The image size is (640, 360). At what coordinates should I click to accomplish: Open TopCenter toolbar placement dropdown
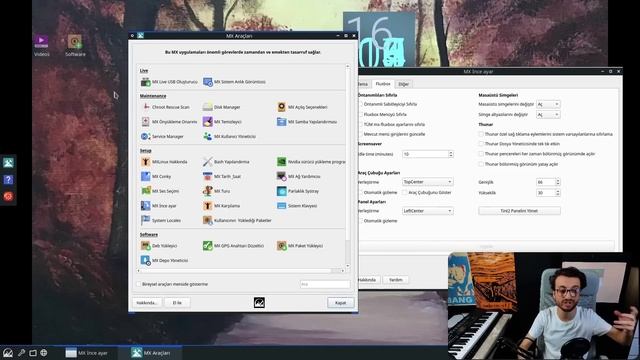pos(427,182)
